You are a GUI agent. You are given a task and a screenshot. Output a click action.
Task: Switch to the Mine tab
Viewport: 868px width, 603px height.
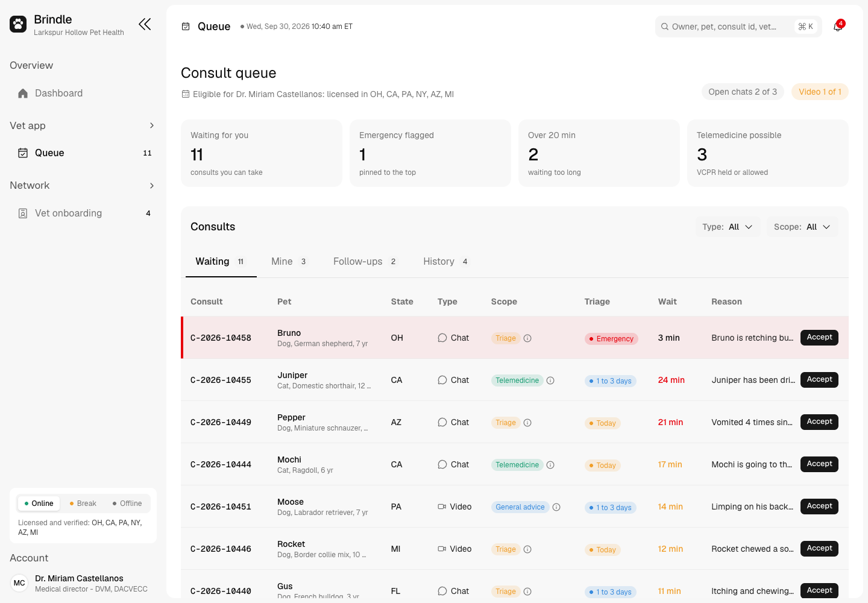click(289, 262)
